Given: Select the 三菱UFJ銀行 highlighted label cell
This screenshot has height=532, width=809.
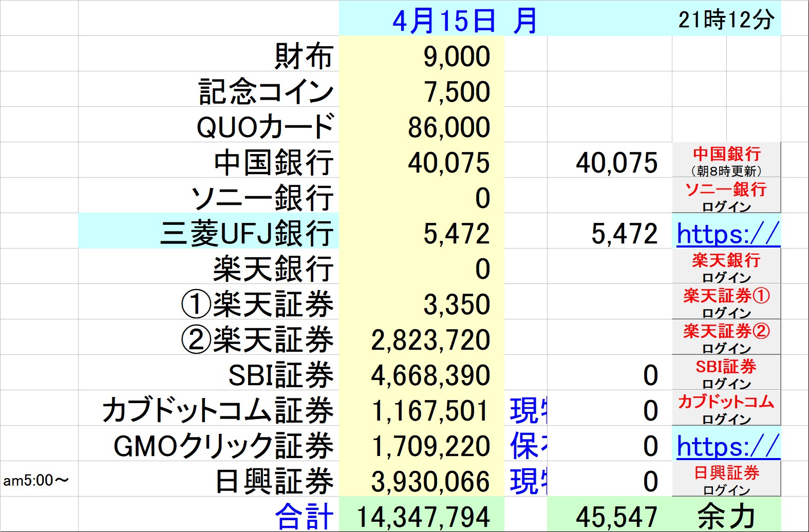Looking at the screenshot, I should [x=209, y=231].
